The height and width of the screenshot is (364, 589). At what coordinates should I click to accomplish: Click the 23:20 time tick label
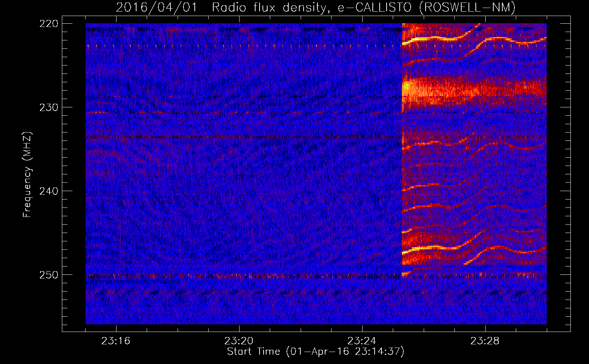pos(239,341)
